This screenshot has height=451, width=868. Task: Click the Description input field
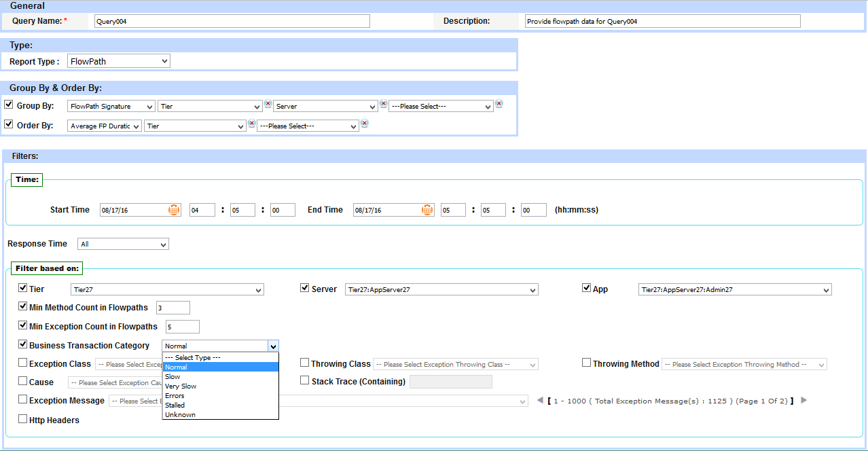tap(663, 21)
